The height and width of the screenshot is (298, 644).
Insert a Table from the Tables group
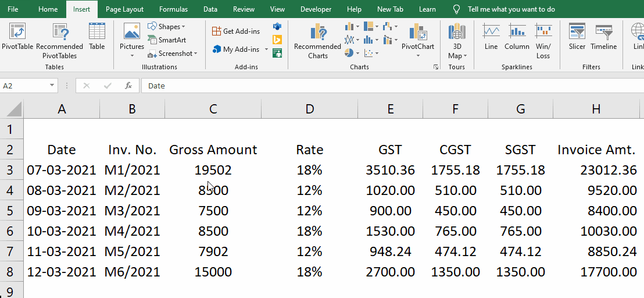[x=97, y=37]
